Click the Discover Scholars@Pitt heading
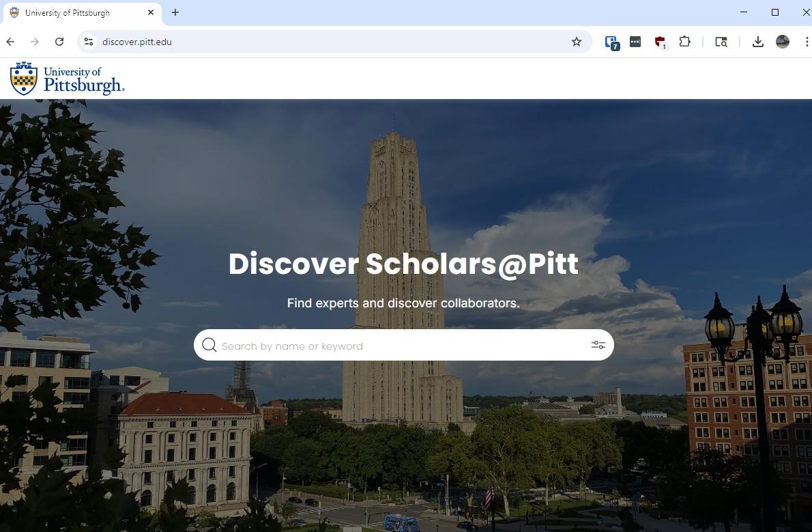Image resolution: width=812 pixels, height=532 pixels. [x=403, y=264]
